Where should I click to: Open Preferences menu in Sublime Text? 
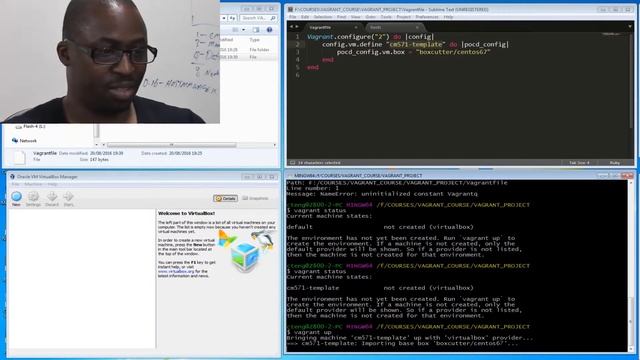tap(427, 17)
